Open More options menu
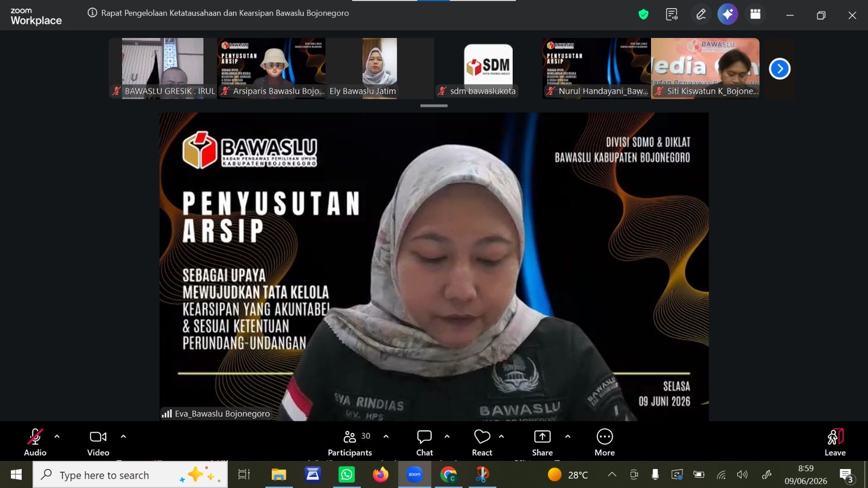Image resolution: width=868 pixels, height=488 pixels. tap(604, 442)
